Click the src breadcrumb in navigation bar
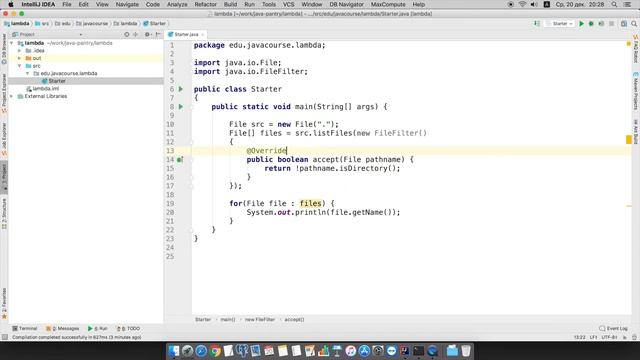The image size is (640, 360). [x=42, y=24]
